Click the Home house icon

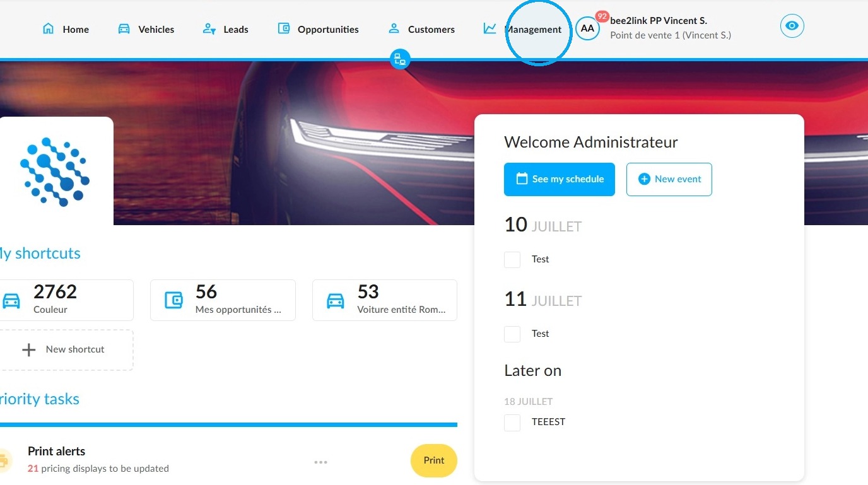point(48,28)
